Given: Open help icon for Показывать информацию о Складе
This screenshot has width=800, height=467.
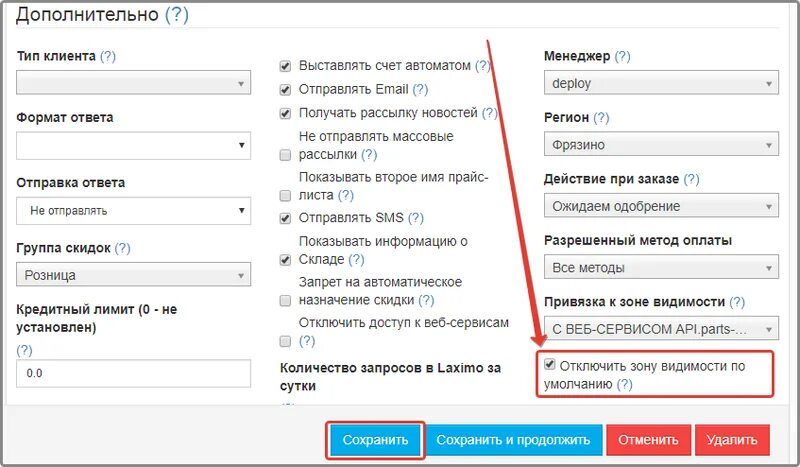Looking at the screenshot, I should click(x=356, y=259).
